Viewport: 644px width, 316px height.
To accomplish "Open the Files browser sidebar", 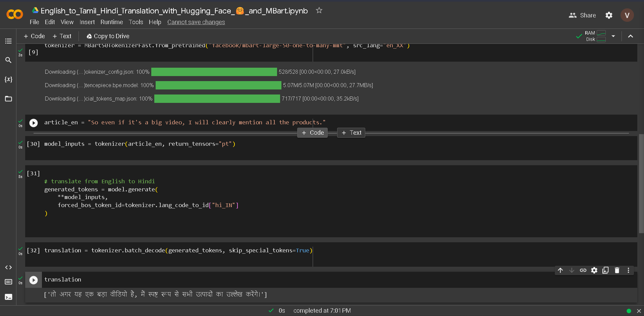I will point(8,99).
